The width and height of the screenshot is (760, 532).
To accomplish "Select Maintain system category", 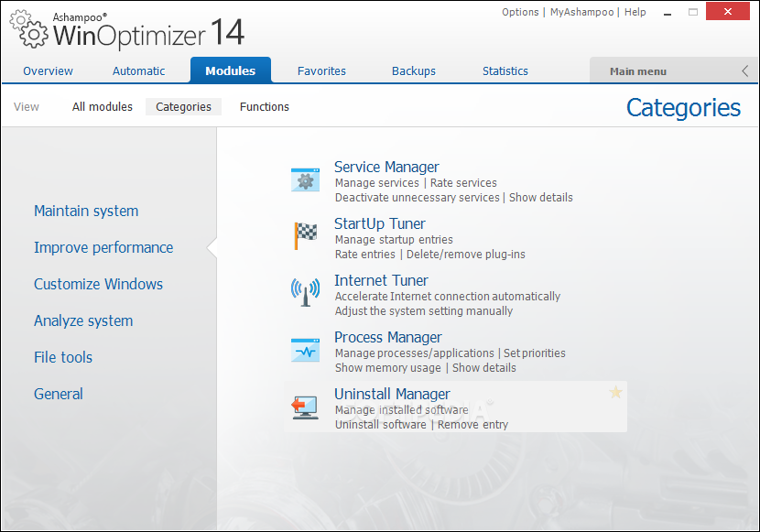I will [86, 211].
